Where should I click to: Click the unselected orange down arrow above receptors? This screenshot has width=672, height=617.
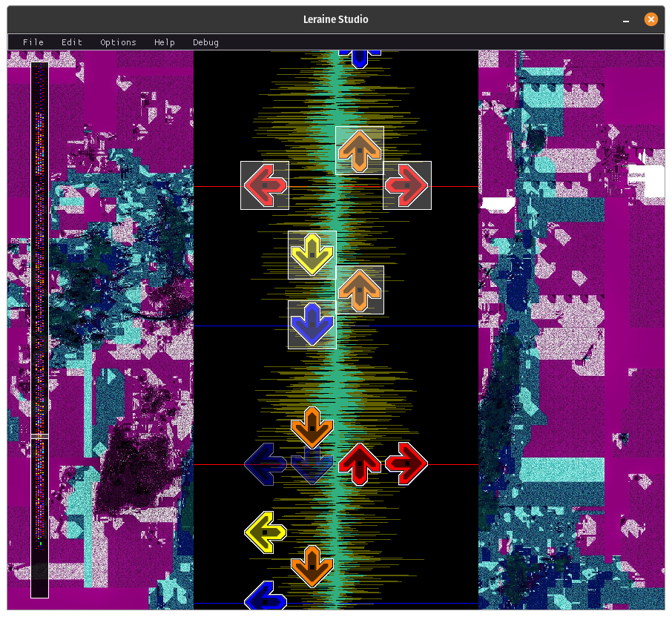pos(312,428)
